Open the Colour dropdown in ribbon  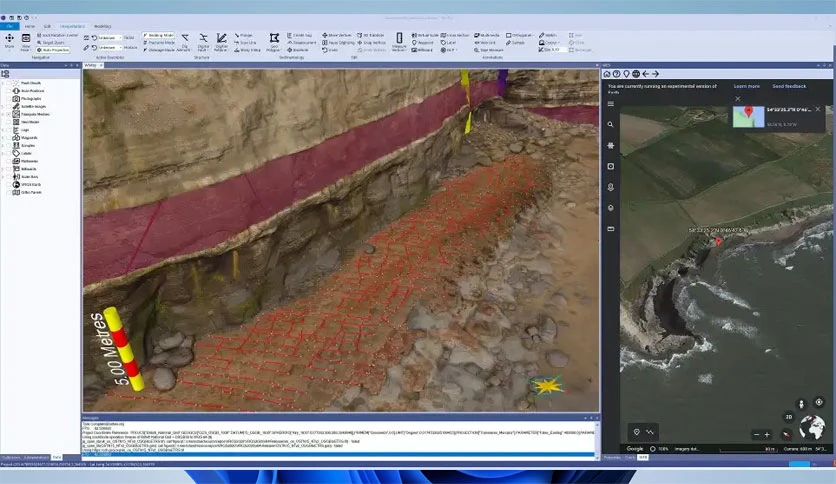click(x=549, y=43)
